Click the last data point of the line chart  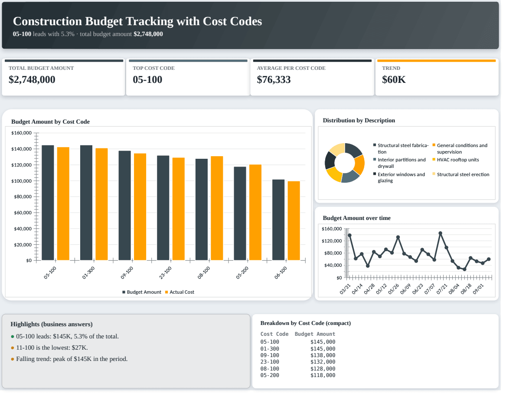pos(489,259)
